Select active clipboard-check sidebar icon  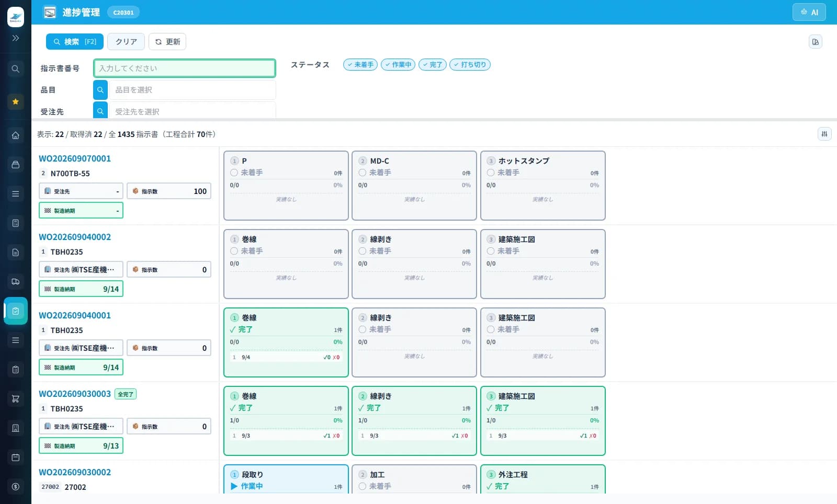[x=16, y=311]
